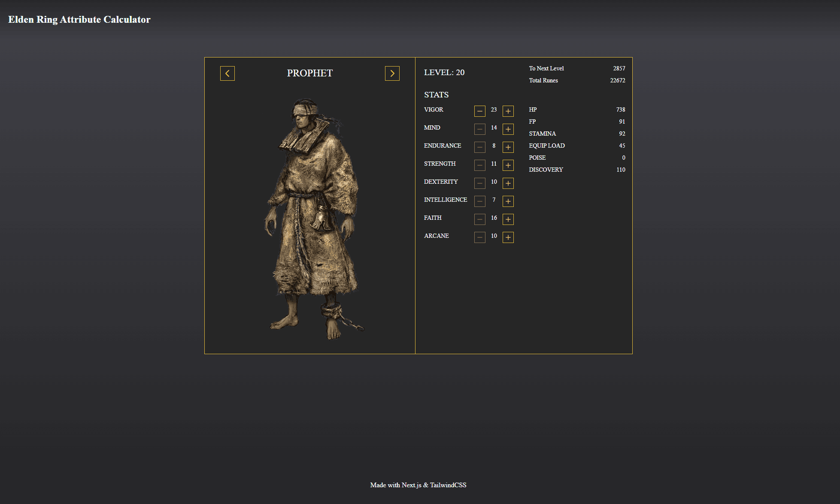Increase Faith with the plus button
This screenshot has width=840, height=504.
point(508,219)
